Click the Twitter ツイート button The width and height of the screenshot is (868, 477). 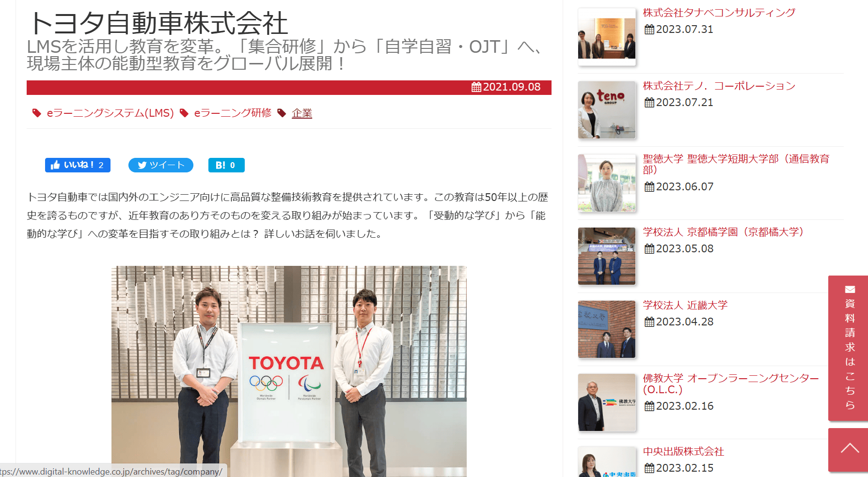(x=161, y=165)
